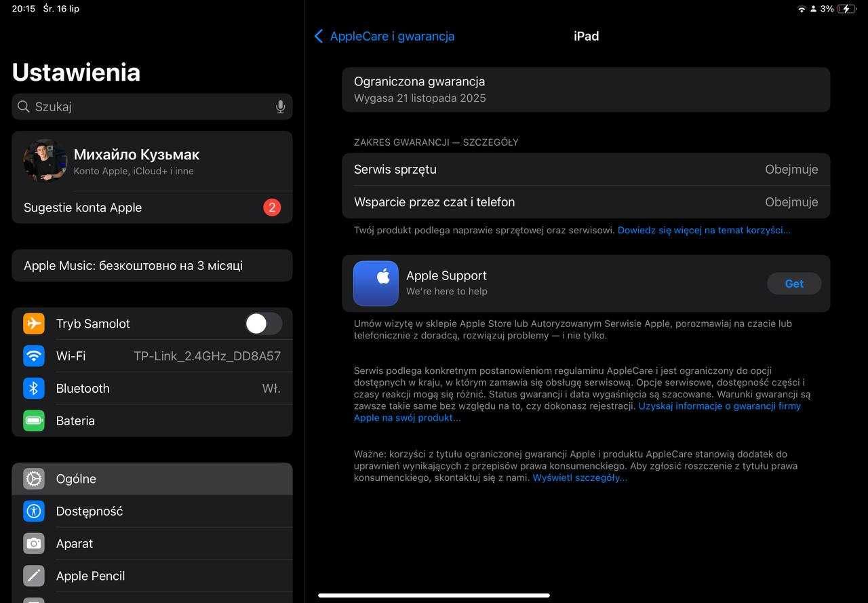
Task: Open Михайло Кузьмак account name
Action: coord(136,155)
